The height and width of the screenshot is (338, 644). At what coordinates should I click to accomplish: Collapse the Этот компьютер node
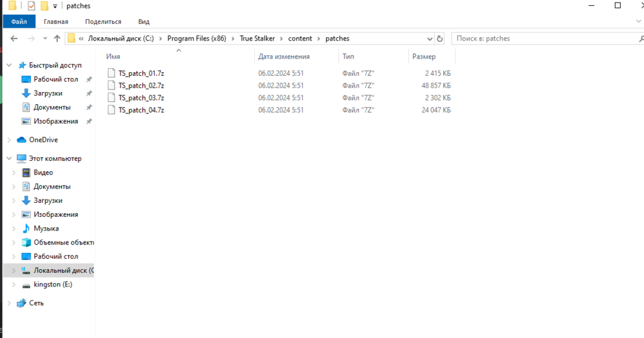point(9,158)
